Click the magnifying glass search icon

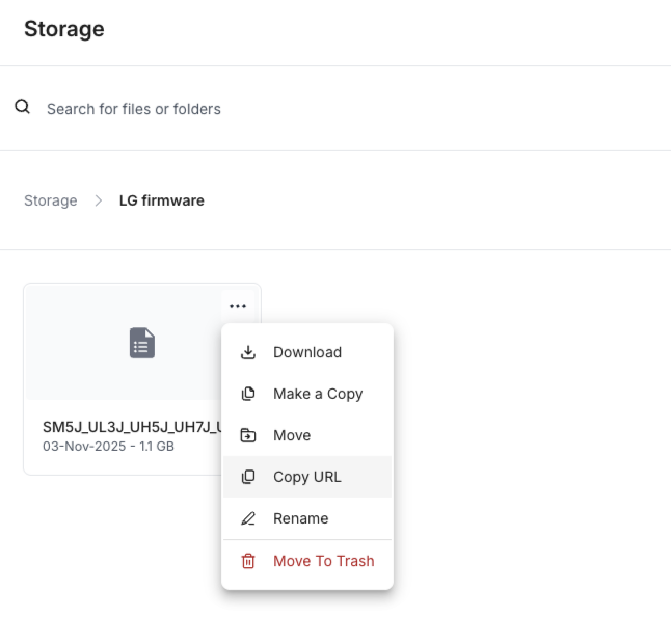click(x=22, y=107)
